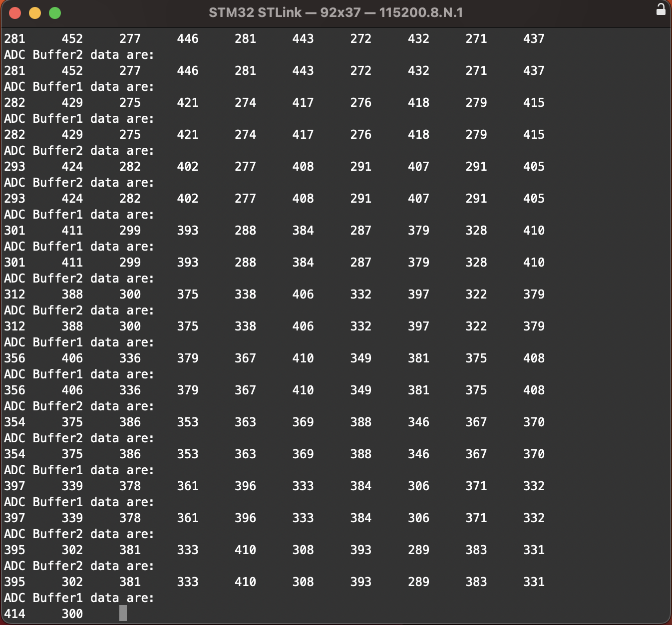Select the first ADC Buffer2 data line
The height and width of the screenshot is (625, 672).
(80, 55)
